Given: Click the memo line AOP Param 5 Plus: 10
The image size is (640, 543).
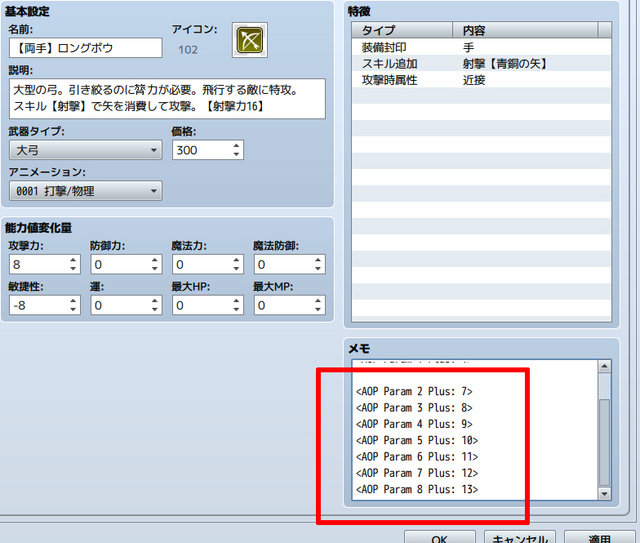Looking at the screenshot, I should tap(417, 440).
